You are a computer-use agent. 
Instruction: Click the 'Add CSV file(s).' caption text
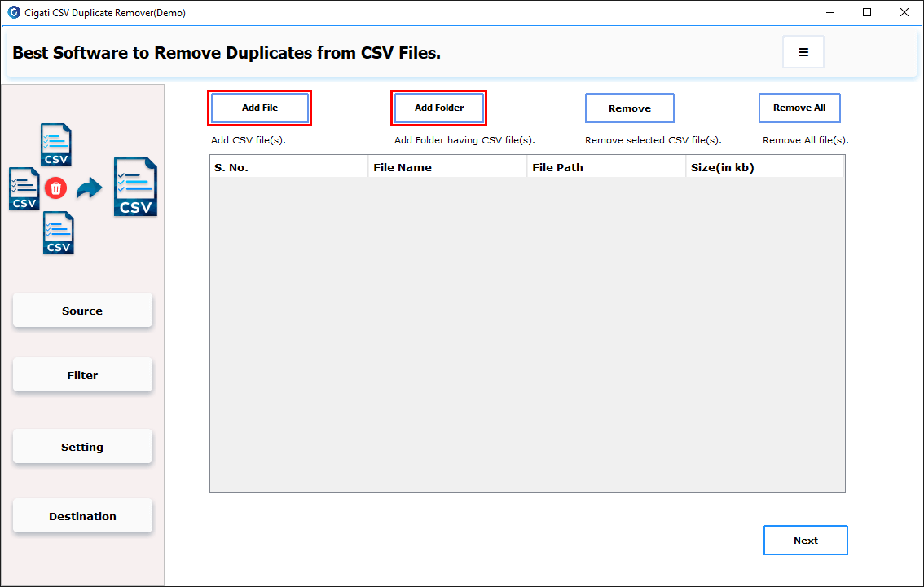pyautogui.click(x=248, y=140)
